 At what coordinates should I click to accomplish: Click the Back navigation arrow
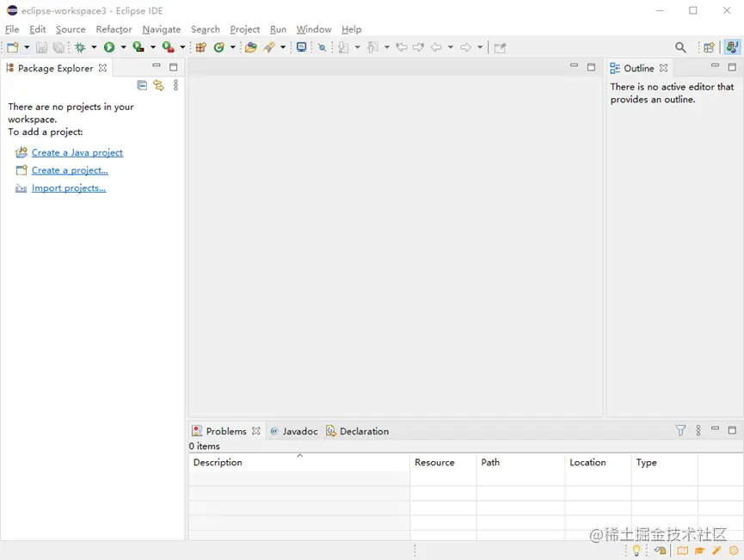pyautogui.click(x=436, y=47)
